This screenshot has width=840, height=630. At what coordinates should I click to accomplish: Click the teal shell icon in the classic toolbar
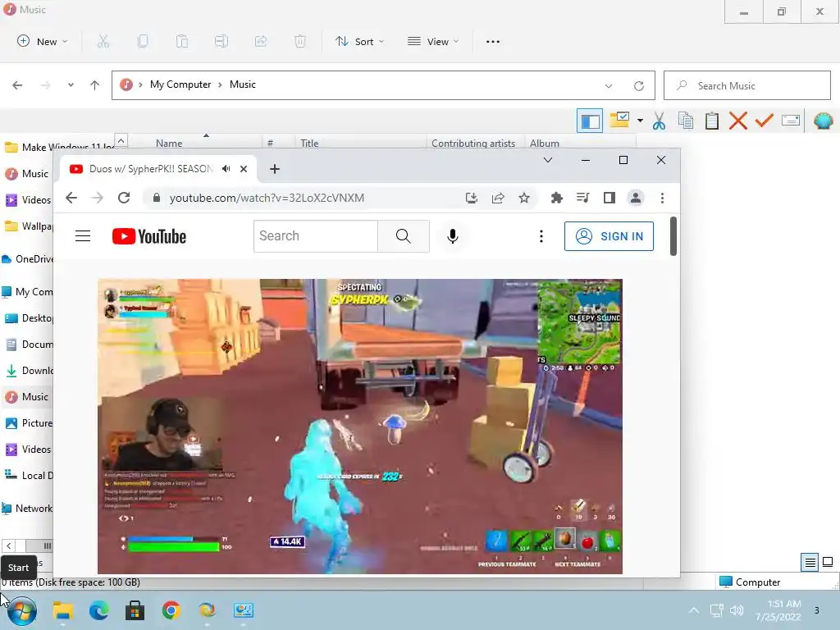824,121
